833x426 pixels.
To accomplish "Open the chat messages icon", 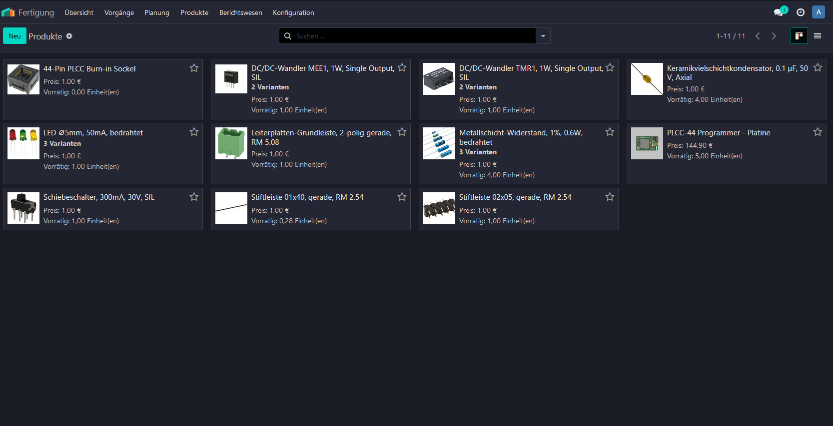I will (x=779, y=12).
